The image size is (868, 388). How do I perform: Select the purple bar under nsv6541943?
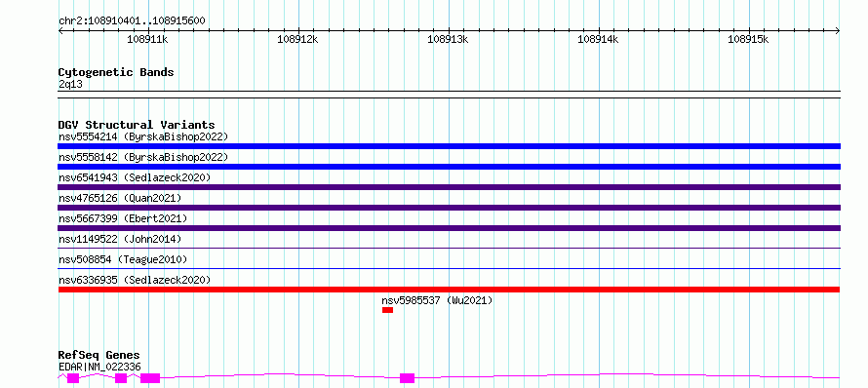449,187
